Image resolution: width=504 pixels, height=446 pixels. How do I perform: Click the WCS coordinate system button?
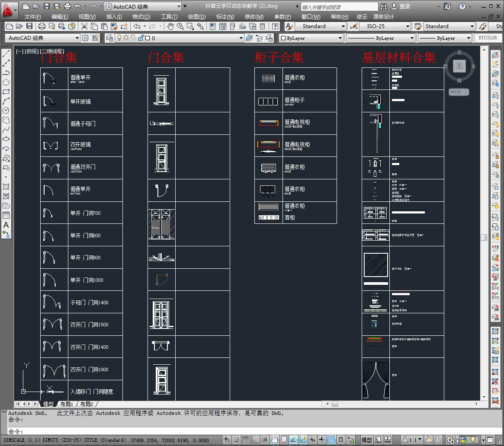pyautogui.click(x=459, y=92)
